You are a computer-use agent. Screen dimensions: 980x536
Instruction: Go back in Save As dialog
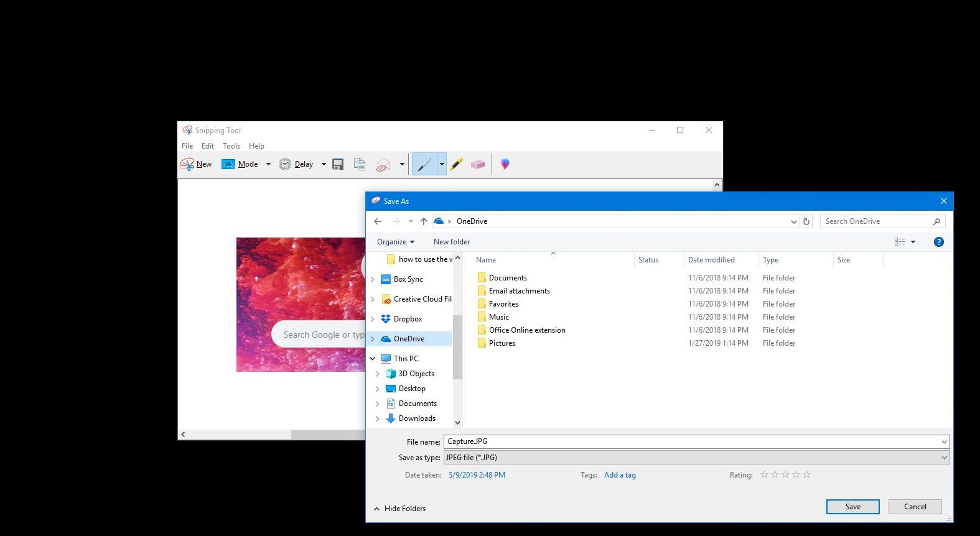point(378,221)
